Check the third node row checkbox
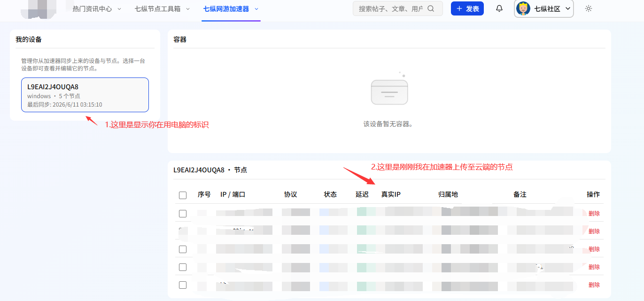Viewport: 644px width, 301px height. point(183,249)
